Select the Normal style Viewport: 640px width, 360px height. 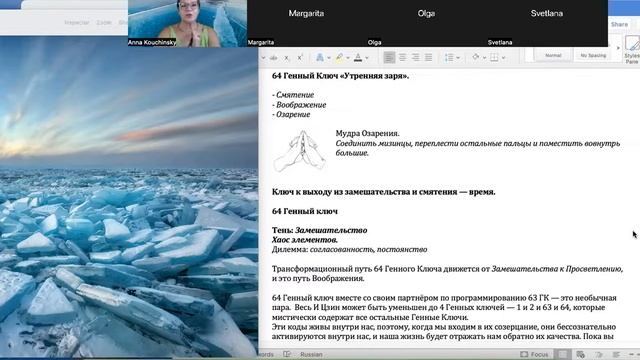coord(553,56)
